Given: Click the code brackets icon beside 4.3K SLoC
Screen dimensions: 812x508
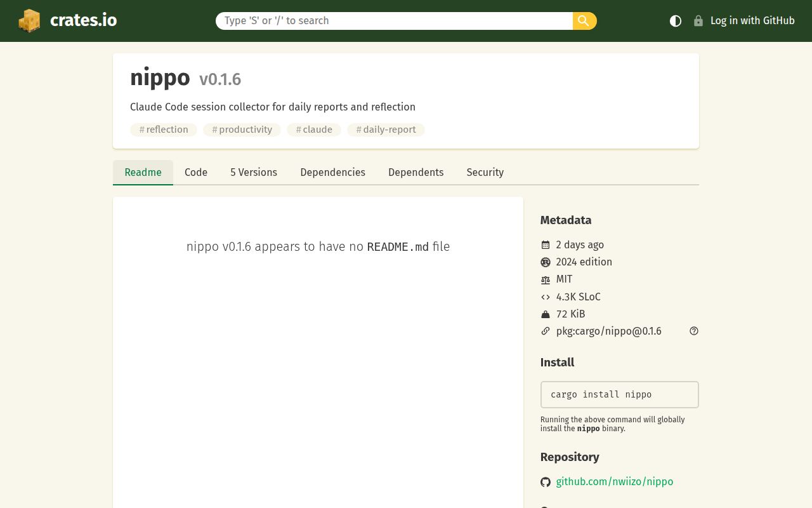Looking at the screenshot, I should (546, 297).
